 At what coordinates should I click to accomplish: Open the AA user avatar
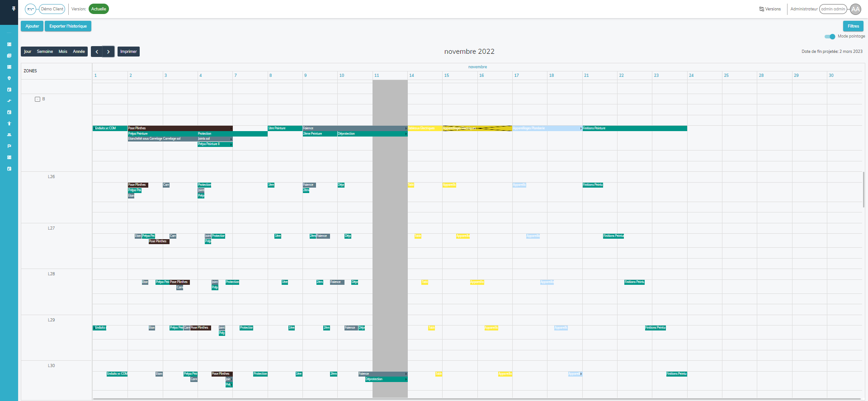pos(855,9)
